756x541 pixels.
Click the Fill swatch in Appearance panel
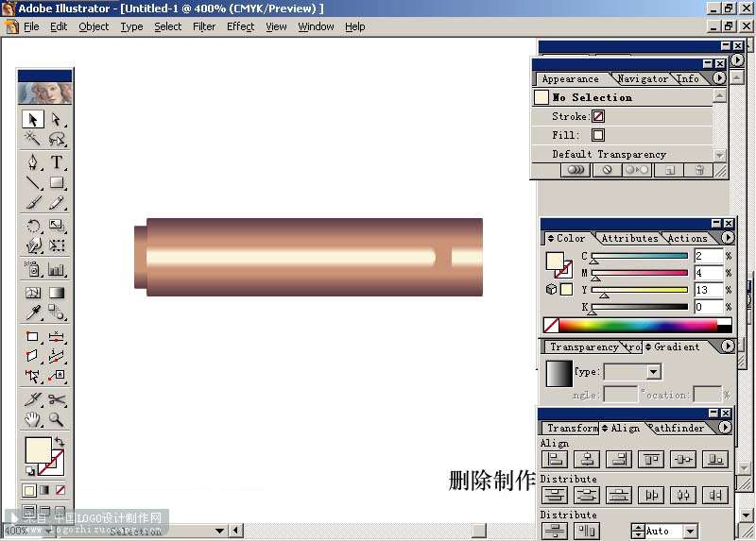(598, 135)
